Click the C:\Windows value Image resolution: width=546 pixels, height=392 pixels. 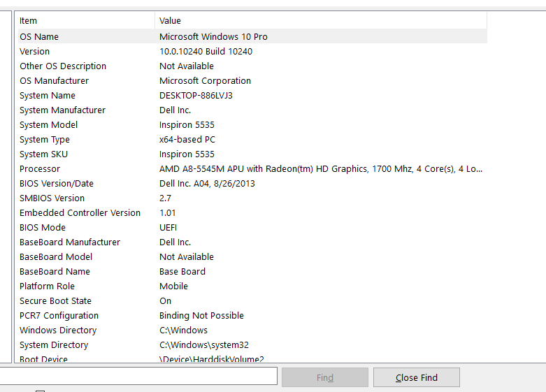tap(183, 330)
